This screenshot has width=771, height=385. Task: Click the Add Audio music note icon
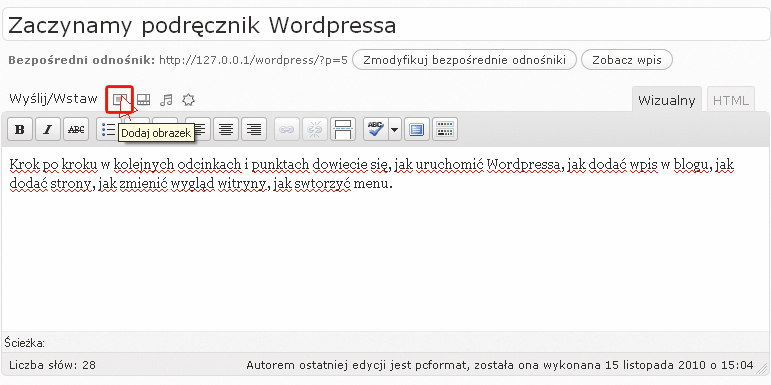pyautogui.click(x=167, y=100)
